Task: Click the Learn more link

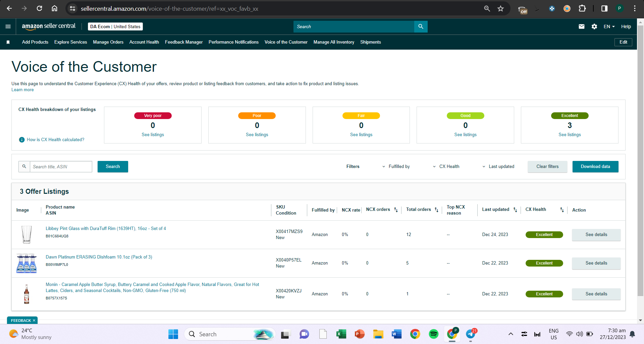Action: coord(22,90)
